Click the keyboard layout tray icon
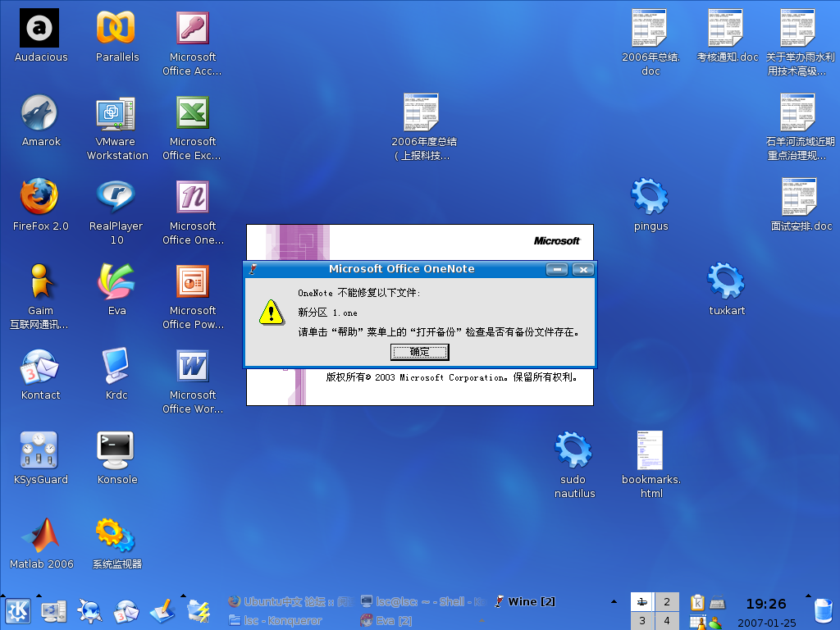Viewport: 840px width, 630px height. (717, 603)
